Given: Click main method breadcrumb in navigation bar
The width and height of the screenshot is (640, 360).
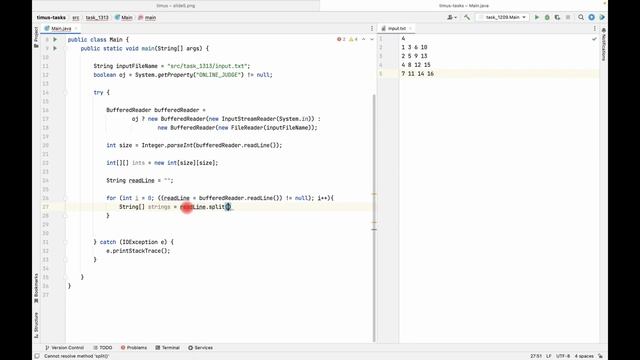Looking at the screenshot, I should pyautogui.click(x=147, y=18).
